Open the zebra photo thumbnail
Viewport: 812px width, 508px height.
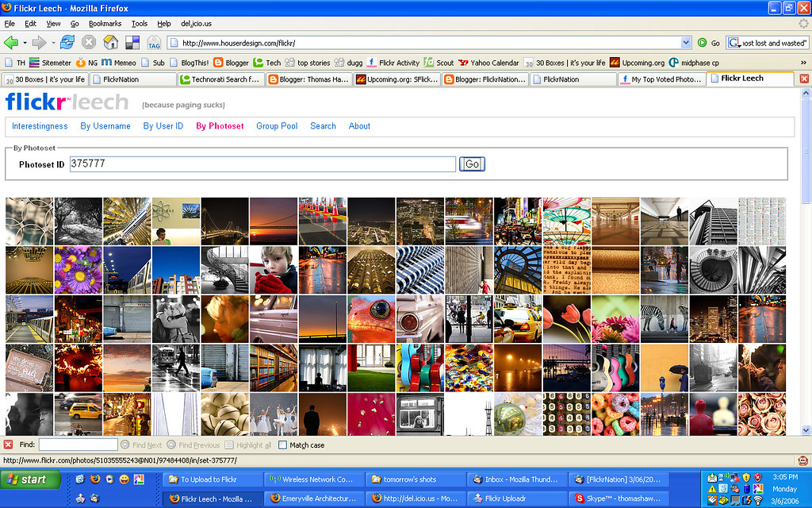(x=665, y=319)
